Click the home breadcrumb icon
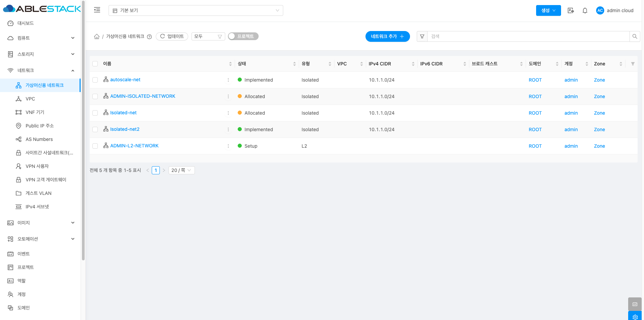The image size is (644, 320). click(97, 36)
